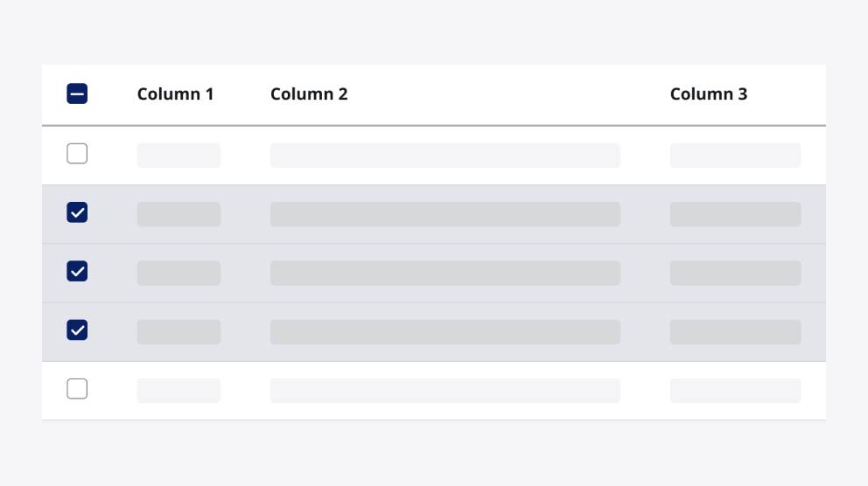The width and height of the screenshot is (868, 486).
Task: Sort by the Column 2 header
Action: click(309, 94)
